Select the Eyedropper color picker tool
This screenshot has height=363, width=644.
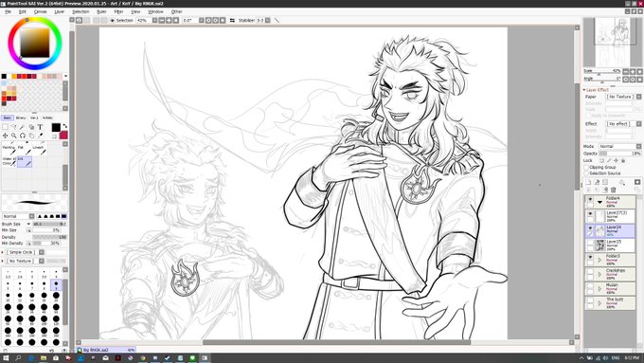tap(40, 136)
